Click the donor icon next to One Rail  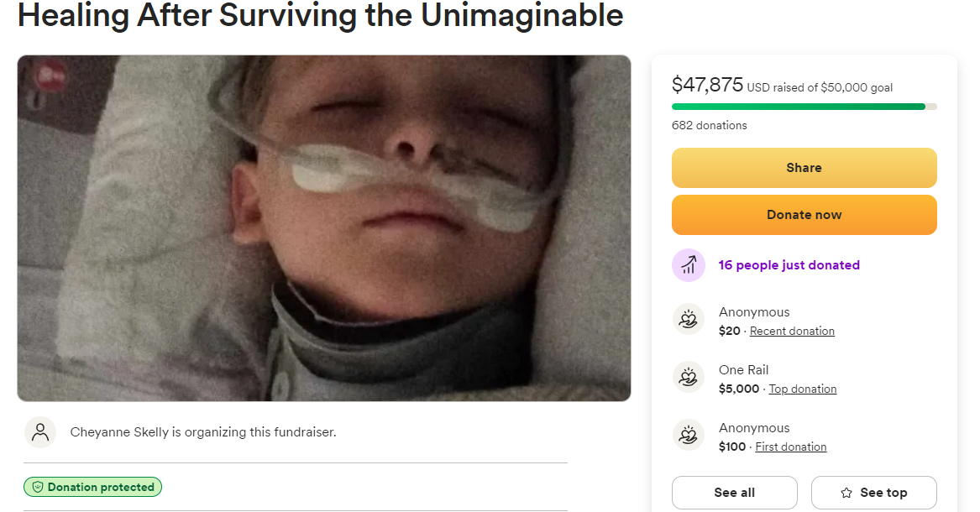point(689,378)
